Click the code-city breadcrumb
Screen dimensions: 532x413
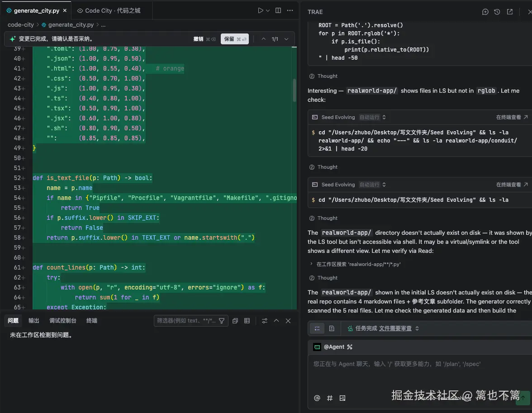click(21, 25)
